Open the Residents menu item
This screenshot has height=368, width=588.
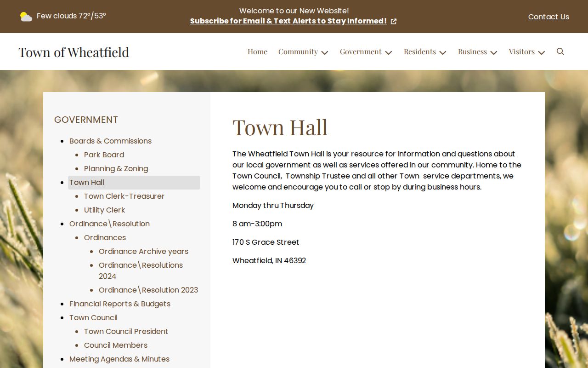[420, 52]
